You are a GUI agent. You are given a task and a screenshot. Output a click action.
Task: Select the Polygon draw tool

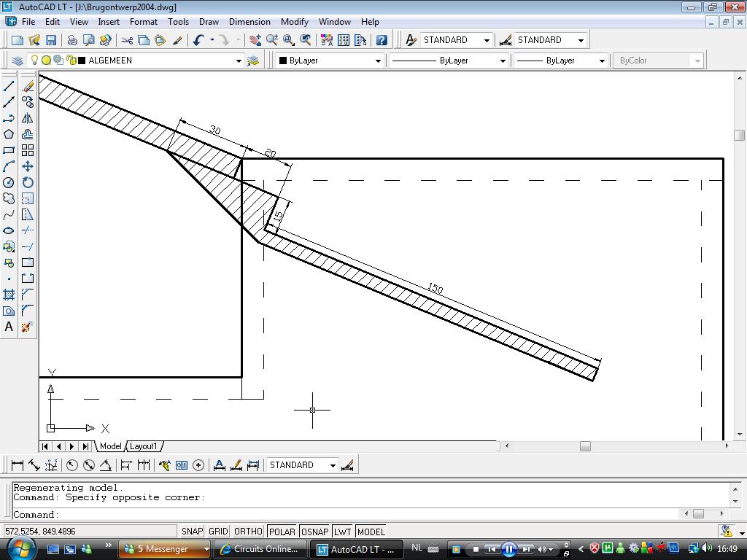[x=9, y=134]
